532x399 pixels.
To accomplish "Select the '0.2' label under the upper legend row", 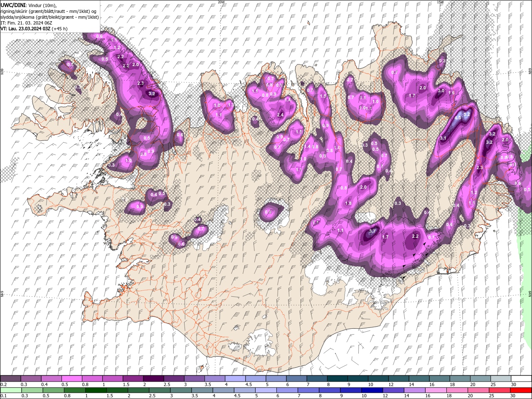I will (3, 384).
